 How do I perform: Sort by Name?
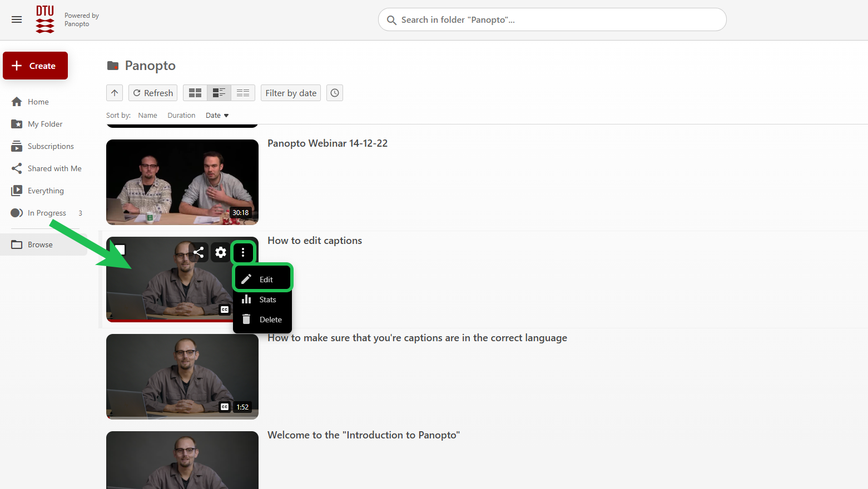[x=147, y=116]
